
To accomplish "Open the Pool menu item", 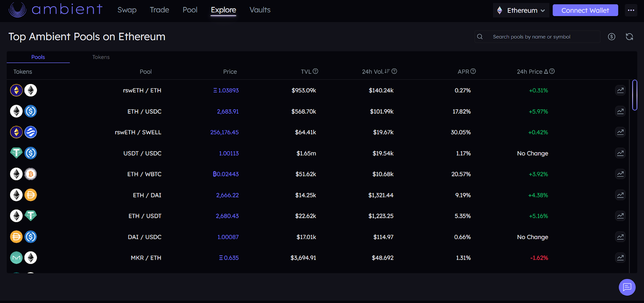I will [190, 10].
